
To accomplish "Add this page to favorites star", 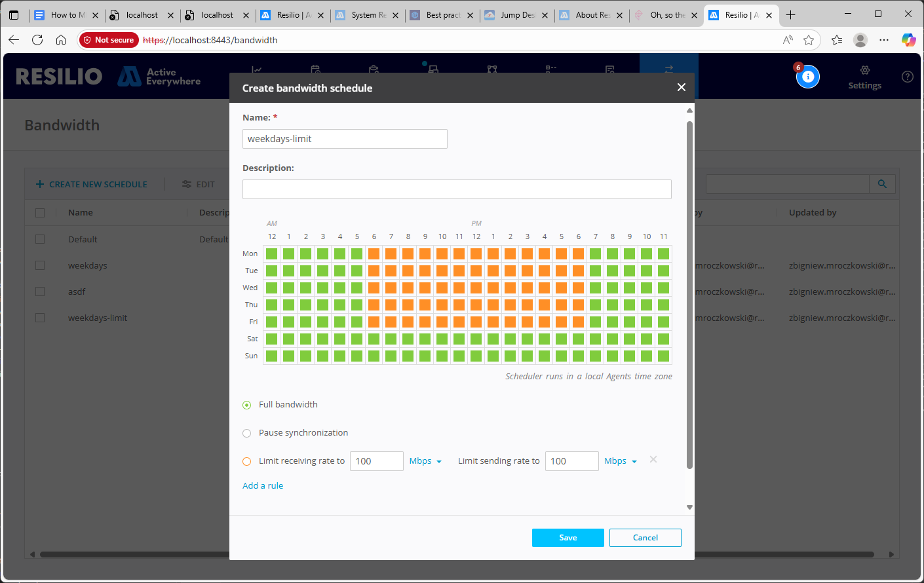I will tap(809, 40).
